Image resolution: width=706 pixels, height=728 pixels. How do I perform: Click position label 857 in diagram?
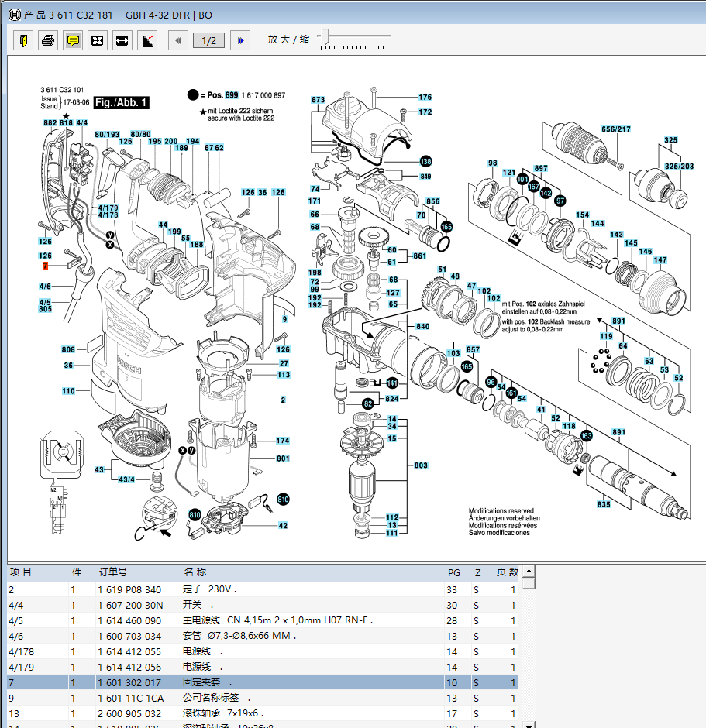(473, 349)
